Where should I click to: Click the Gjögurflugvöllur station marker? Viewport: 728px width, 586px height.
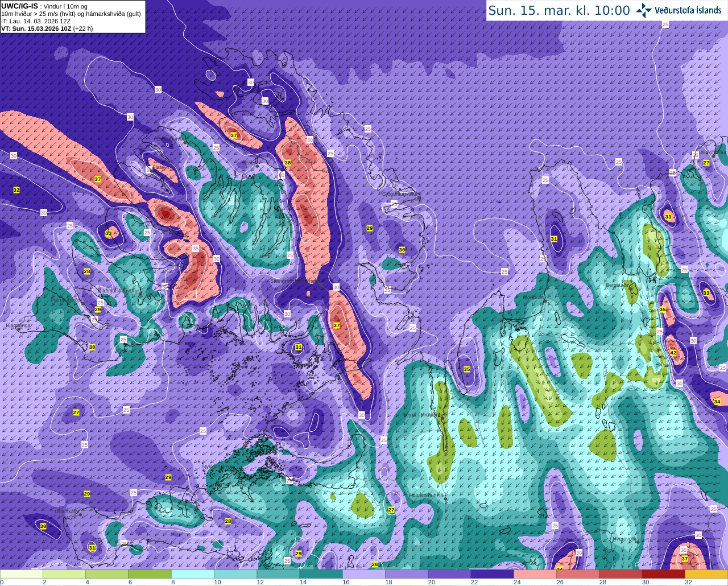419,197
